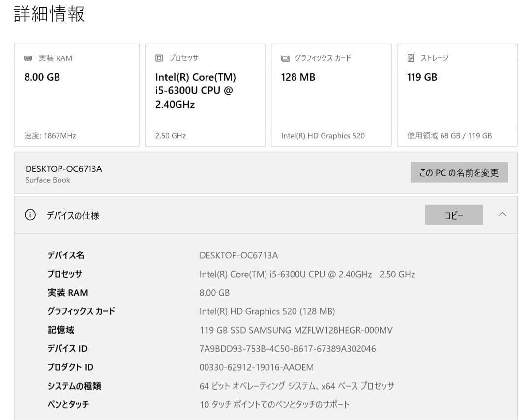Open the graphics card details card
This screenshot has width=531, height=420.
(x=331, y=95)
